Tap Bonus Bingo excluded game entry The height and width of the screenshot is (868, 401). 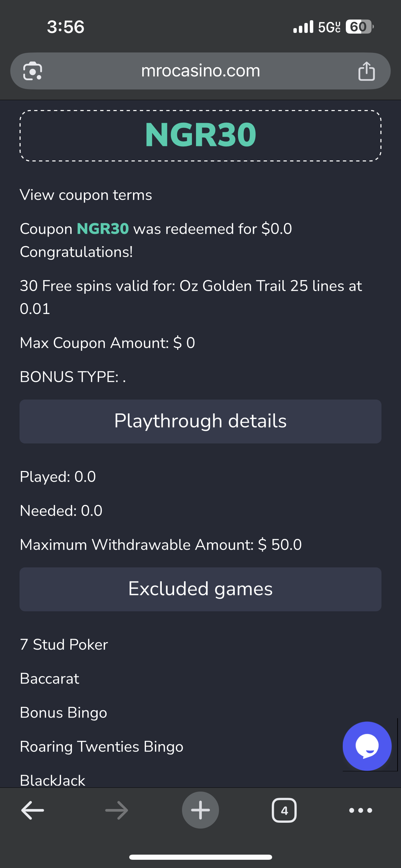tap(64, 712)
